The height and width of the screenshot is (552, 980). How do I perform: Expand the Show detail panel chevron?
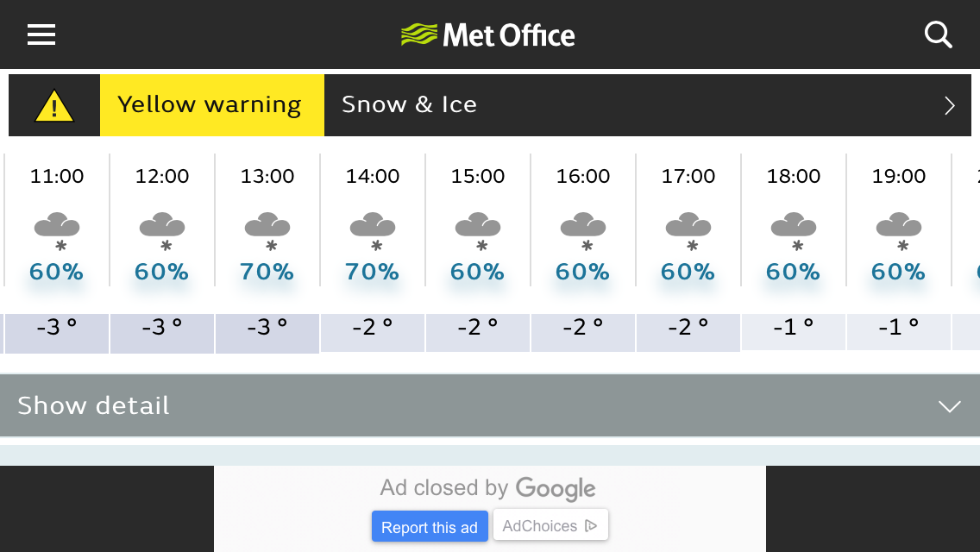pos(949,406)
